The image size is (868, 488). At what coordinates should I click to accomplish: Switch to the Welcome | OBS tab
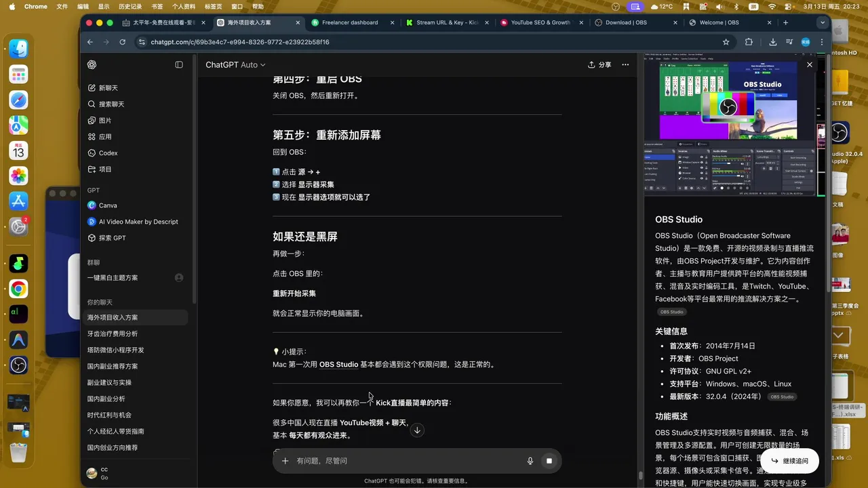click(730, 22)
